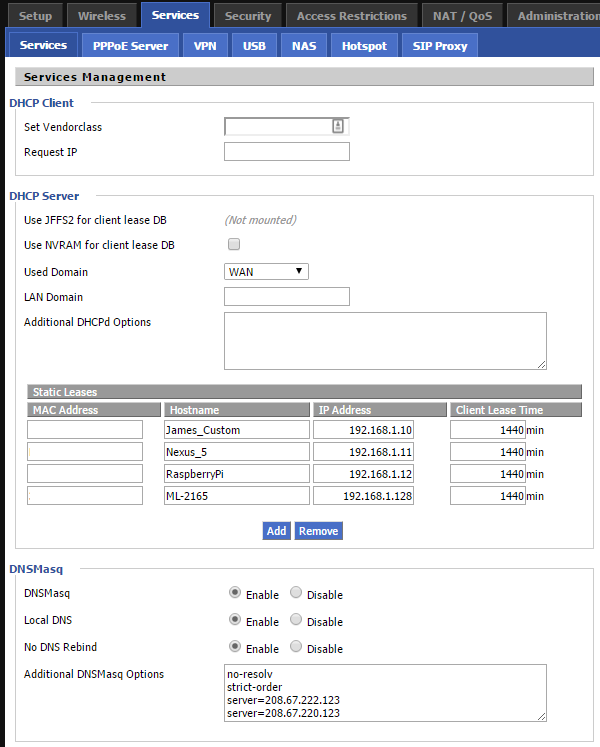
Task: Click MAC Address field for ML-2165 row
Action: (x=85, y=495)
